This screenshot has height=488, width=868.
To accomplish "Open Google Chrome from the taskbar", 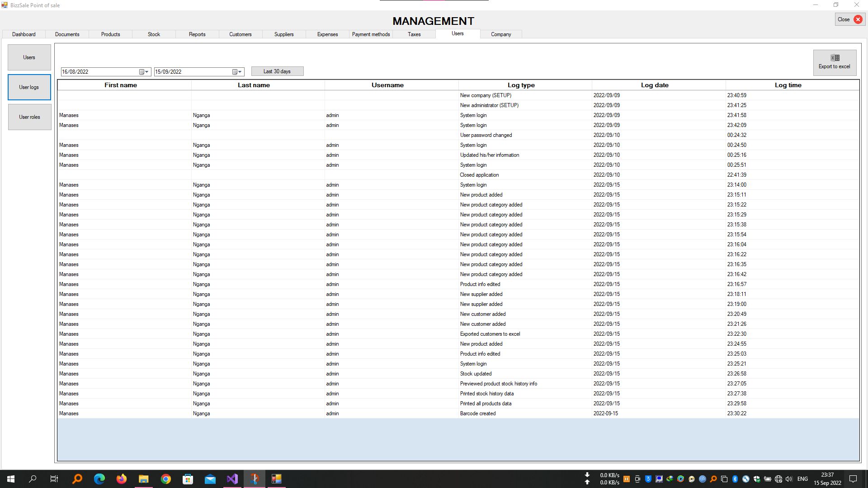I will point(166,479).
